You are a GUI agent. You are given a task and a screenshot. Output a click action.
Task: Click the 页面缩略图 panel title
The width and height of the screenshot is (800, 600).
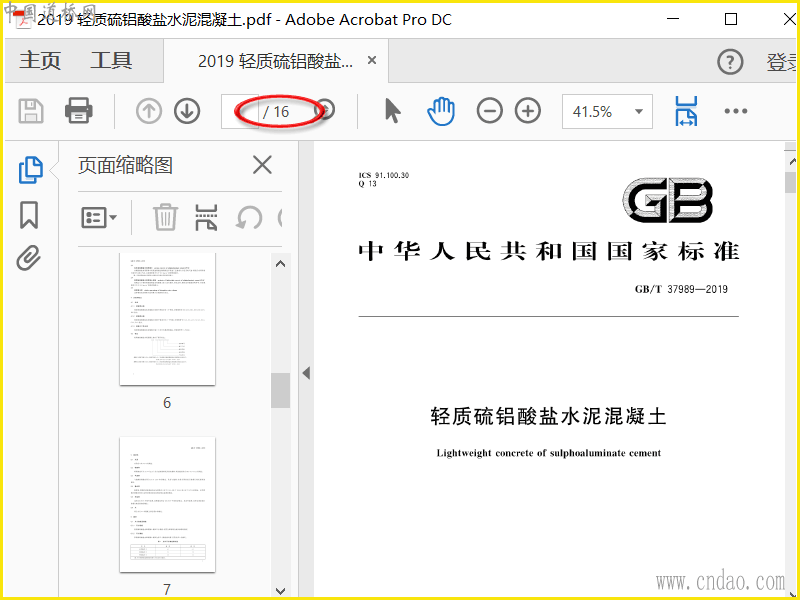[125, 165]
